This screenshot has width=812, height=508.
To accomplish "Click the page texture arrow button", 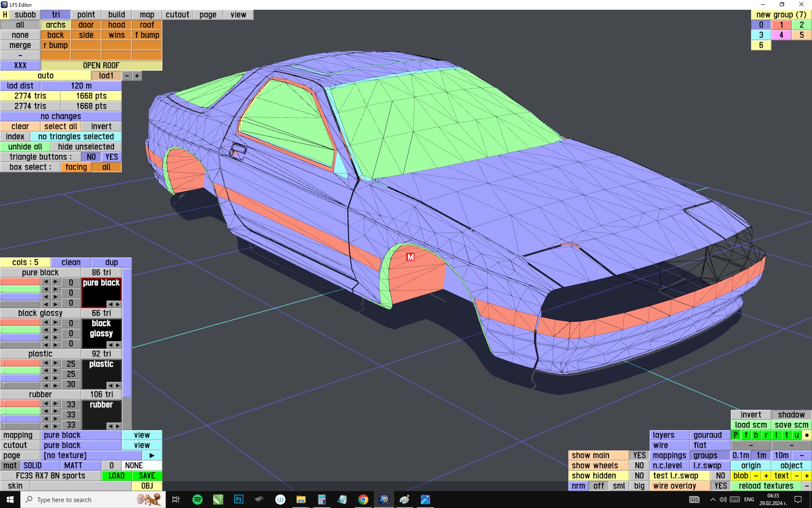I will pos(152,456).
